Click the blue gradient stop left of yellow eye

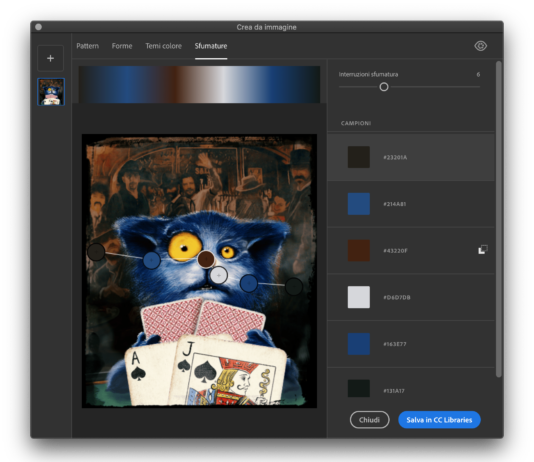click(152, 260)
